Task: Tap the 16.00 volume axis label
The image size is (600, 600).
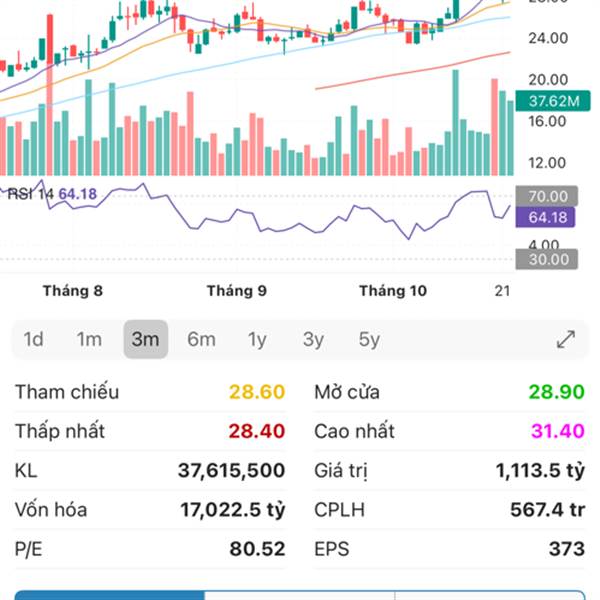Action: click(x=547, y=122)
